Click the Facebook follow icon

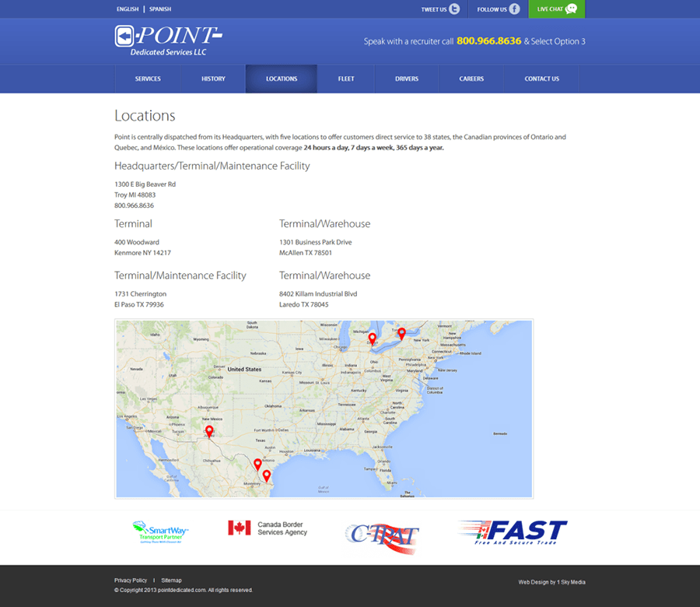point(514,9)
